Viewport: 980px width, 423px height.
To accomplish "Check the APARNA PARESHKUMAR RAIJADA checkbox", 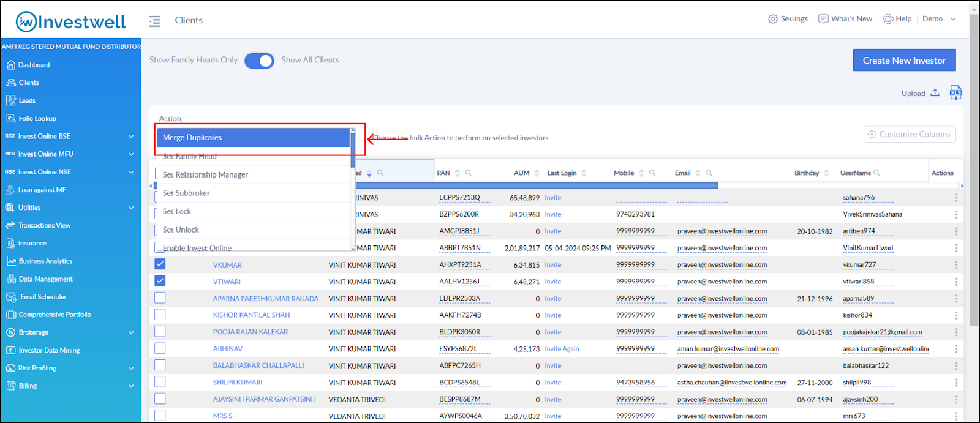I will [x=160, y=298].
